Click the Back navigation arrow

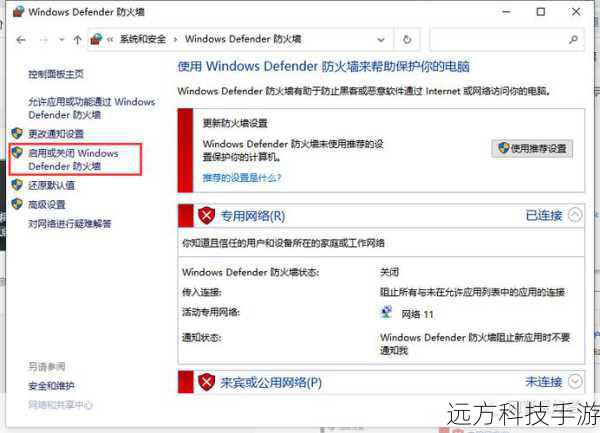coord(21,40)
